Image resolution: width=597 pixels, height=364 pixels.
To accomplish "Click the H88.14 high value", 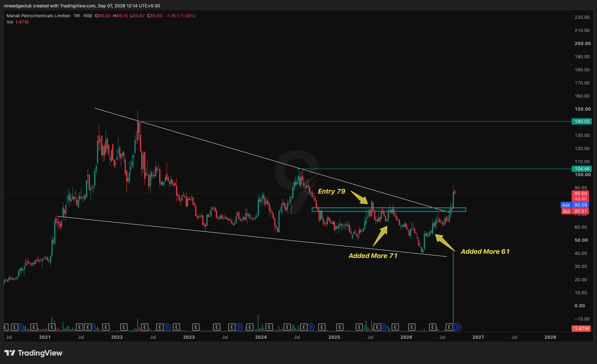I will coord(120,16).
